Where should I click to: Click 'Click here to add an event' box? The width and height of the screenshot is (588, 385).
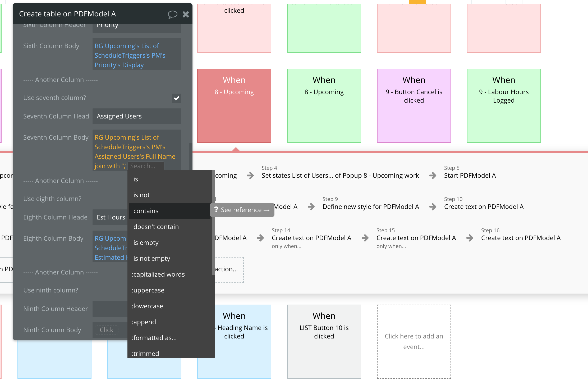[414, 341]
